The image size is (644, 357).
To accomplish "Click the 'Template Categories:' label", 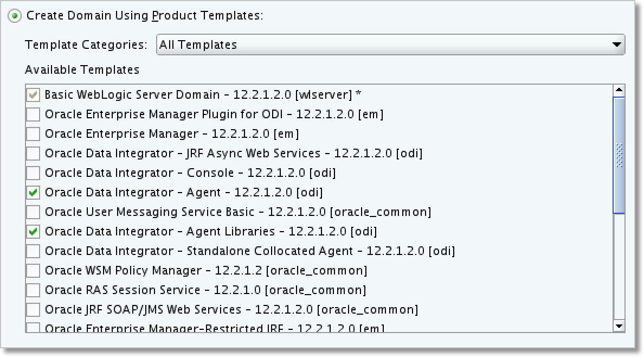I will [86, 44].
